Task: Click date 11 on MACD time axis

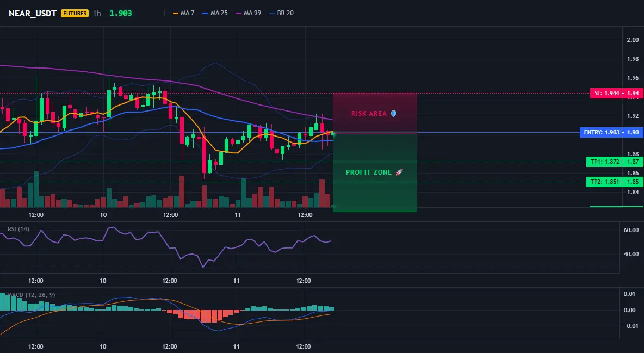Action: click(x=237, y=346)
